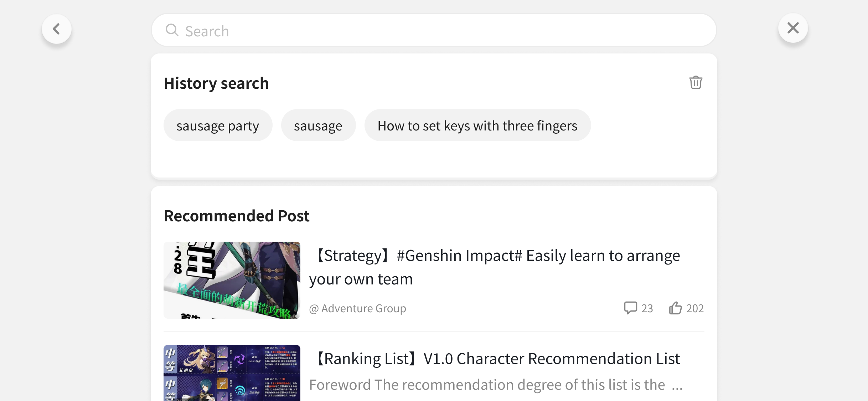Click the like count 202

(695, 308)
